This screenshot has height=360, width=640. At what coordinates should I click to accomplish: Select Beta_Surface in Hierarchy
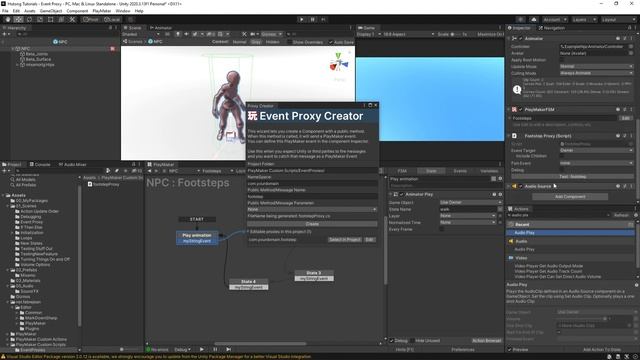38,59
